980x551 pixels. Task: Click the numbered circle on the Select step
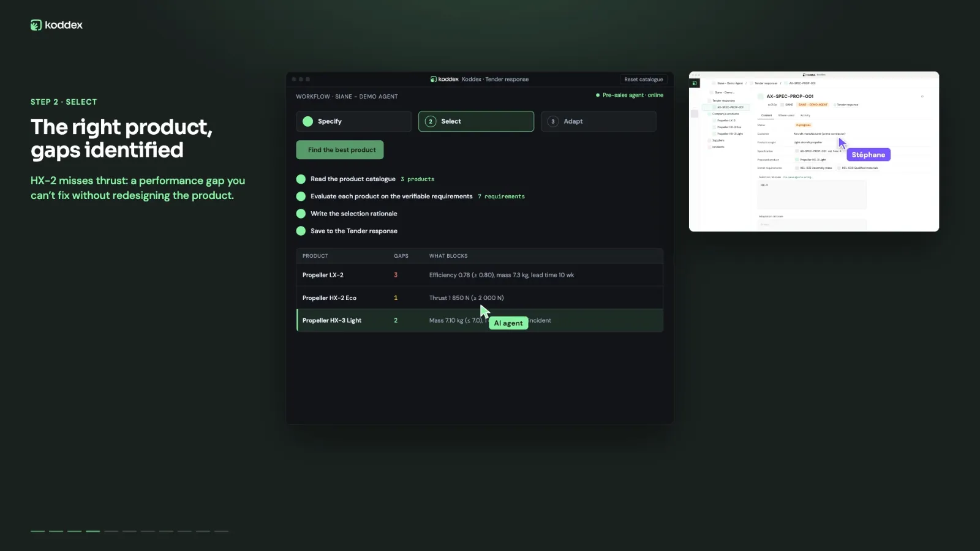431,121
